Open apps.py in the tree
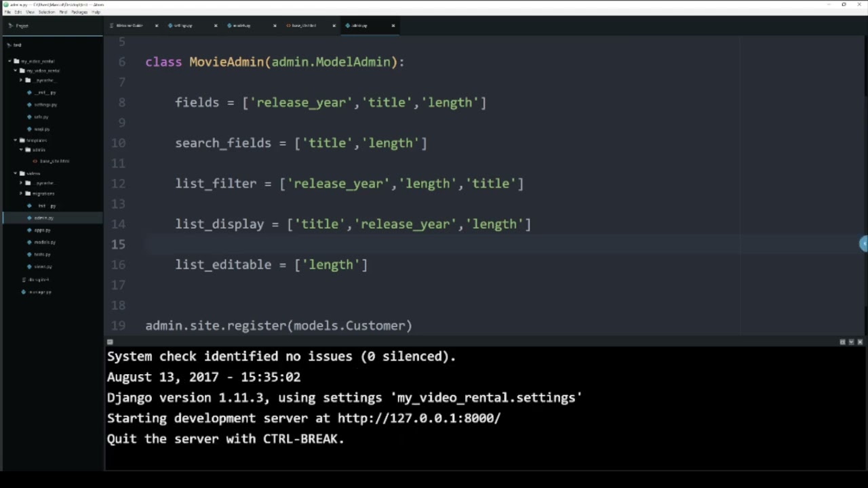 coord(42,230)
